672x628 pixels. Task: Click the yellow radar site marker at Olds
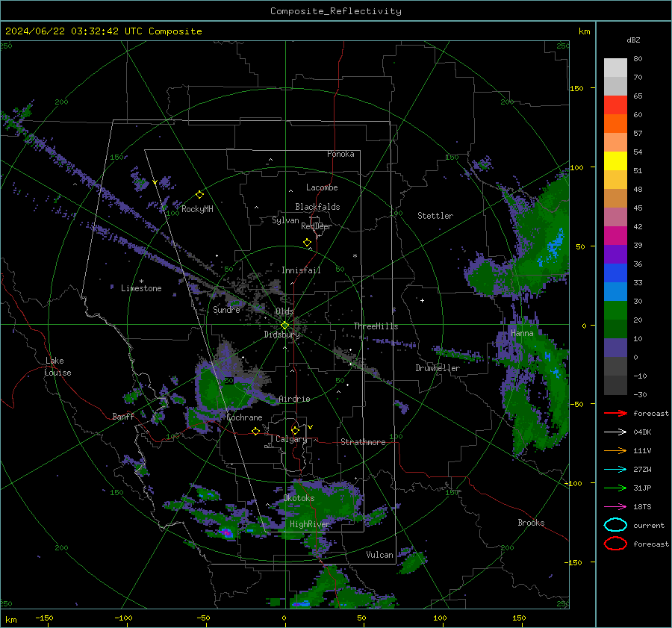click(284, 326)
